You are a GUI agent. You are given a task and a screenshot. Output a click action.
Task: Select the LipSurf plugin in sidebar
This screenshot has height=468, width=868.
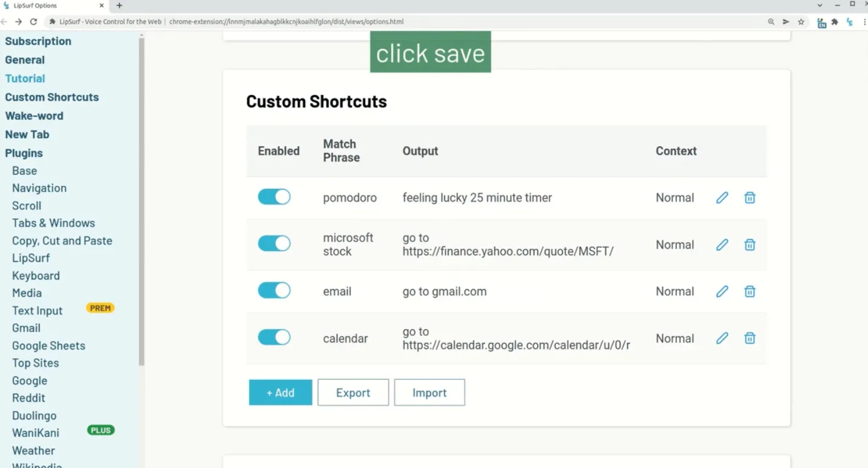coord(30,258)
